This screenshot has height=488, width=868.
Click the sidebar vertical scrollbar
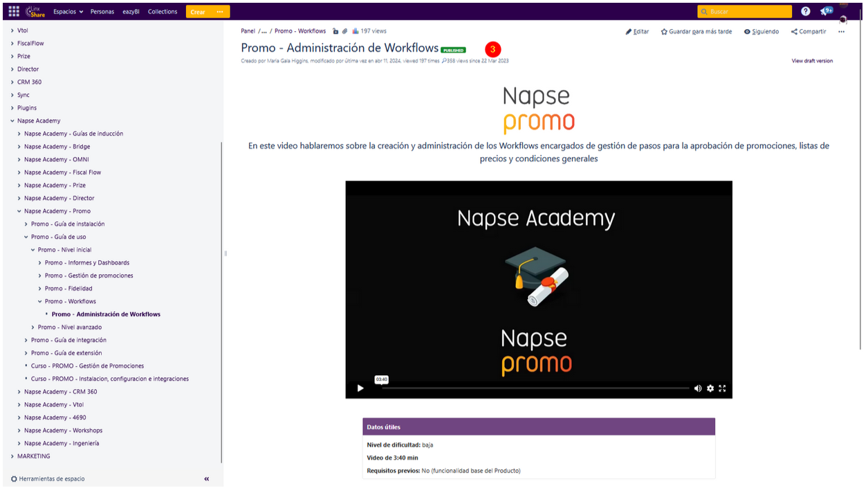coord(222,302)
